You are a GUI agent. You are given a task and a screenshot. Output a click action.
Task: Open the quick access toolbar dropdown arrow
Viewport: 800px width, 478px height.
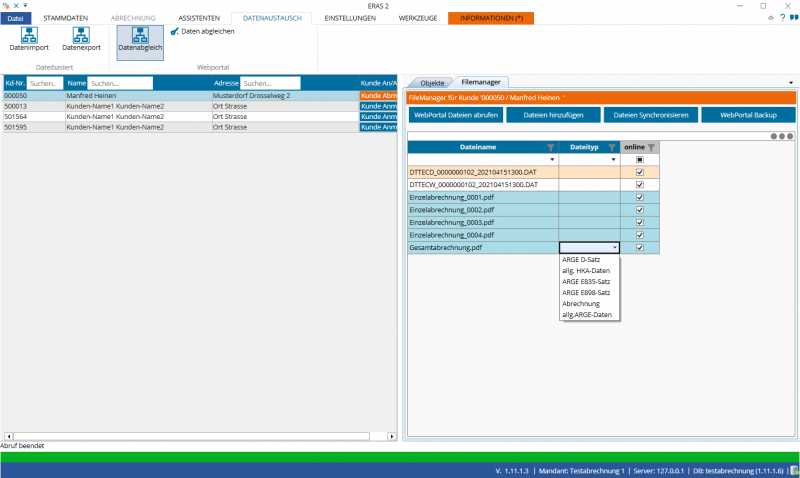(25, 6)
